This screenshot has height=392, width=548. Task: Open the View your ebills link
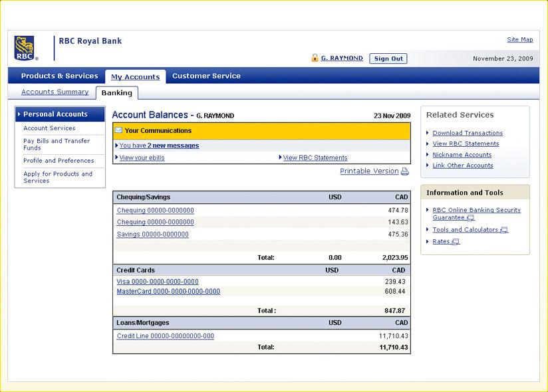pyautogui.click(x=142, y=157)
